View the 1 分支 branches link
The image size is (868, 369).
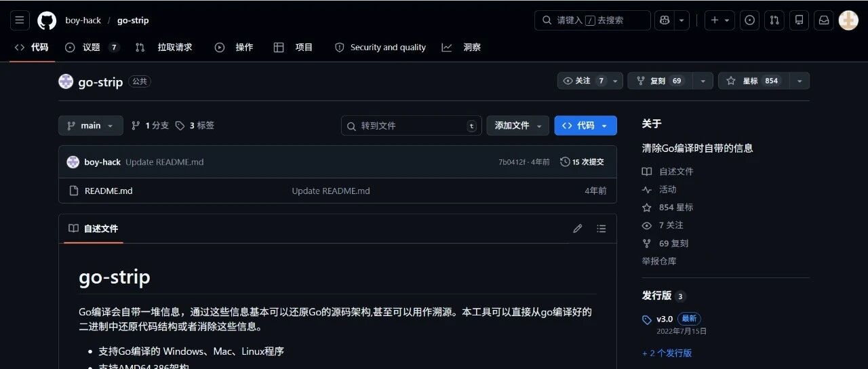[x=150, y=125]
